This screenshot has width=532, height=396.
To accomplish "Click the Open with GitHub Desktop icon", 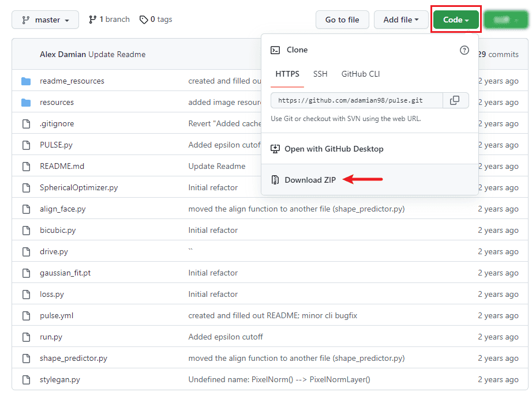I will (x=275, y=149).
